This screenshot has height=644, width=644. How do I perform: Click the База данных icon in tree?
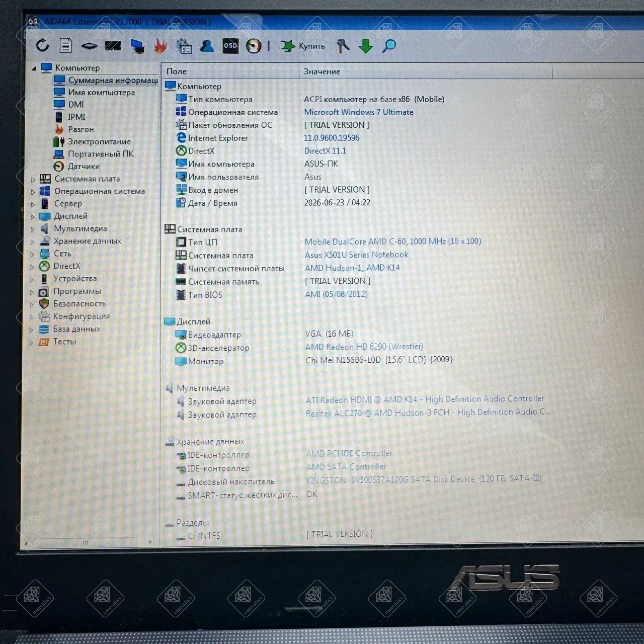tap(44, 329)
